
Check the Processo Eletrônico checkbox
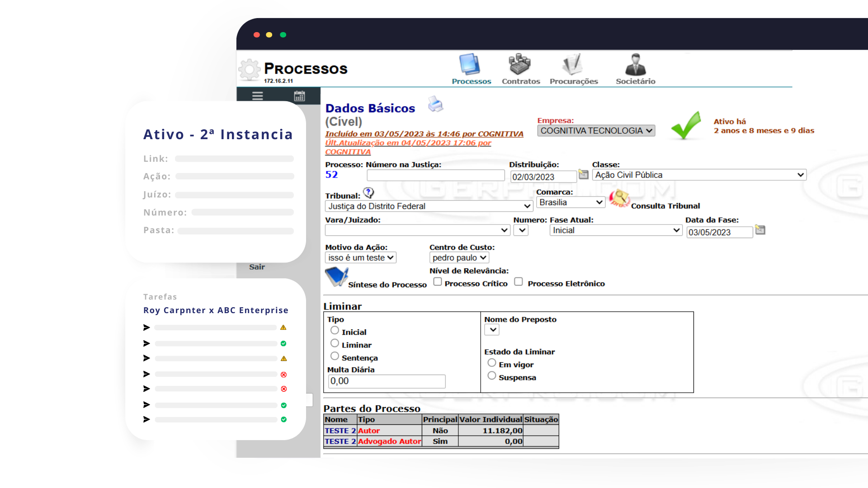(519, 282)
